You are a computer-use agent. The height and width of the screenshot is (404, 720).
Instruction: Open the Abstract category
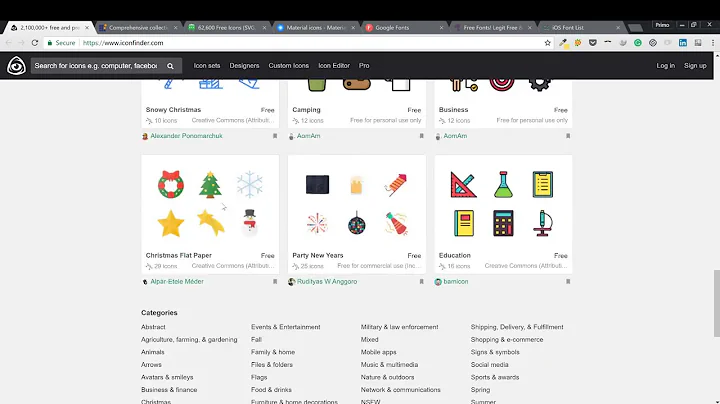[153, 327]
